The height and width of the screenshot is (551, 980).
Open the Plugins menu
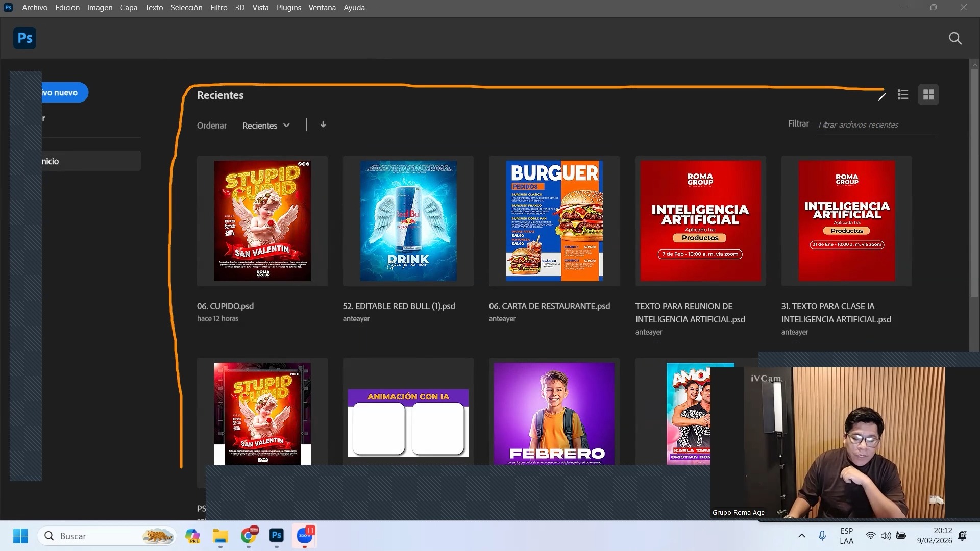(x=289, y=8)
